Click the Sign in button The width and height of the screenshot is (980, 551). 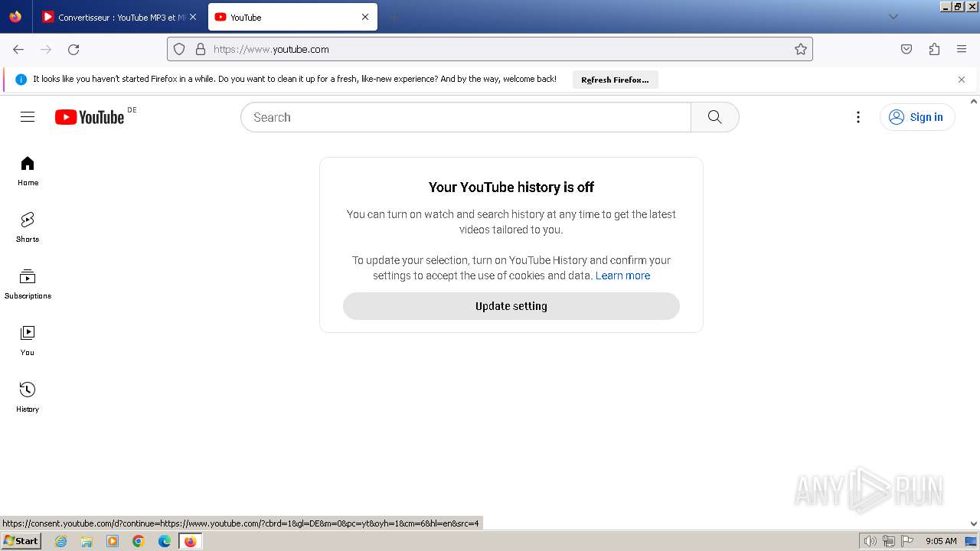[x=917, y=117]
